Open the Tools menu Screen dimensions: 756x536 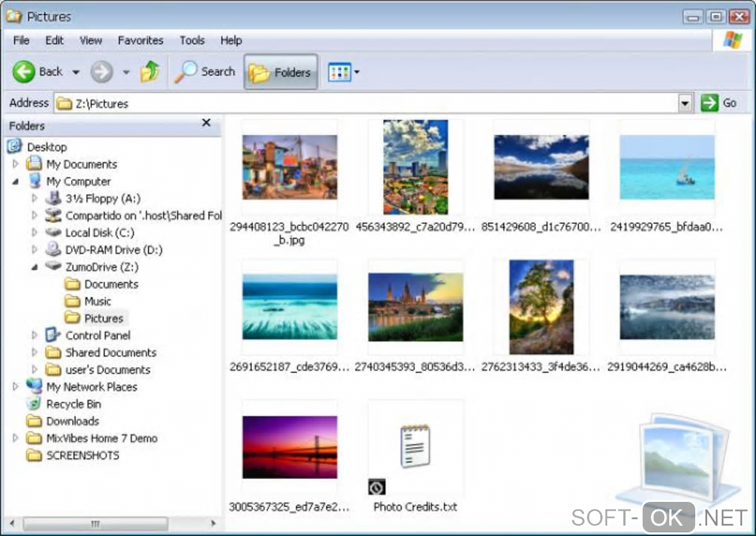click(x=192, y=41)
